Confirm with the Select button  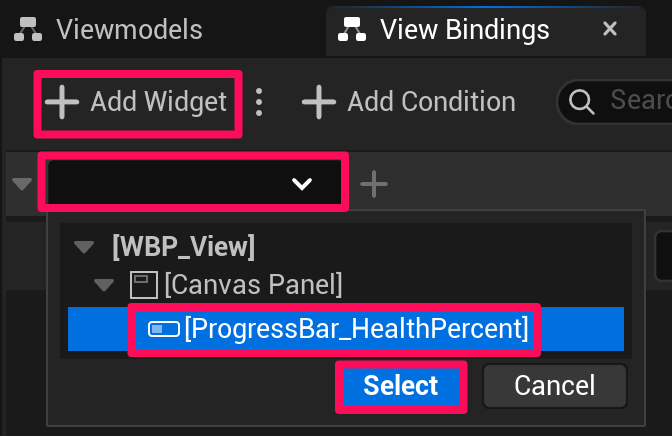[400, 386]
